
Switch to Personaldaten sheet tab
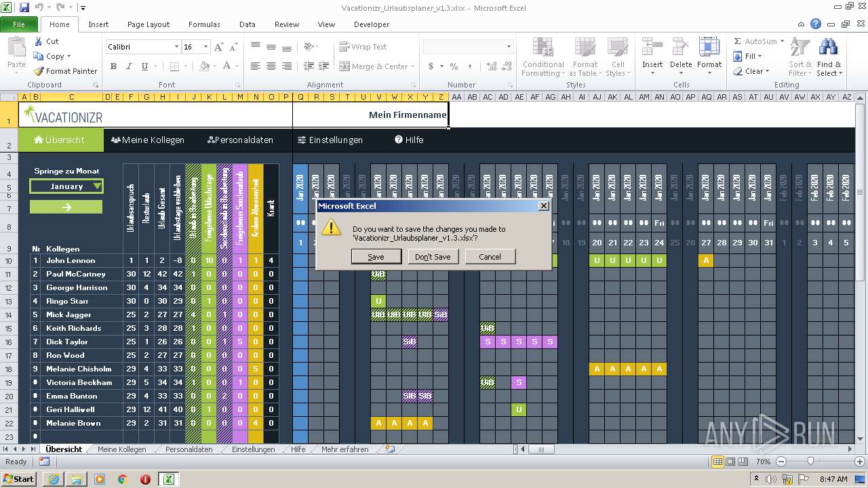click(189, 449)
